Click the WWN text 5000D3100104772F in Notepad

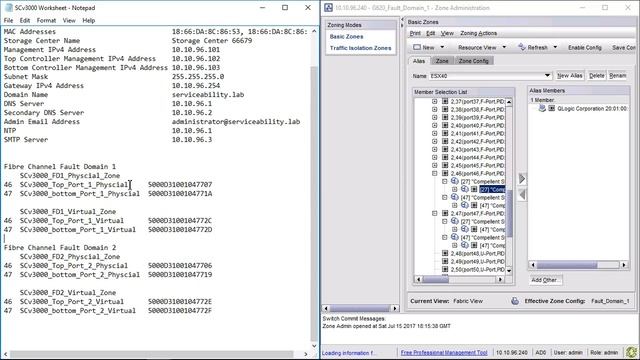click(x=180, y=311)
